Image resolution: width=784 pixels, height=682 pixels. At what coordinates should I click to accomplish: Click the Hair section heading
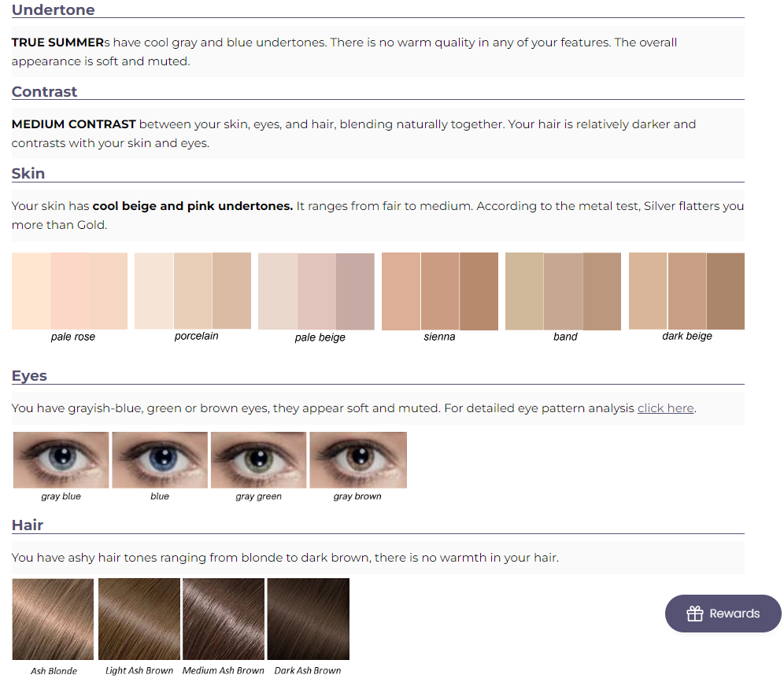(28, 525)
